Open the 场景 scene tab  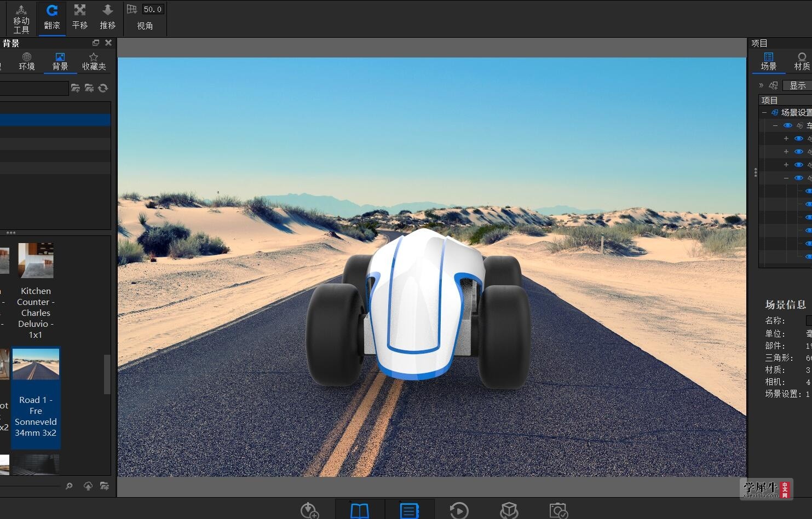(x=768, y=61)
